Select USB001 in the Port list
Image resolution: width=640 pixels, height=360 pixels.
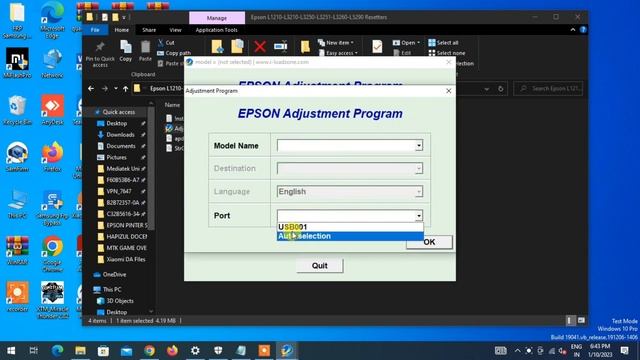(350, 227)
